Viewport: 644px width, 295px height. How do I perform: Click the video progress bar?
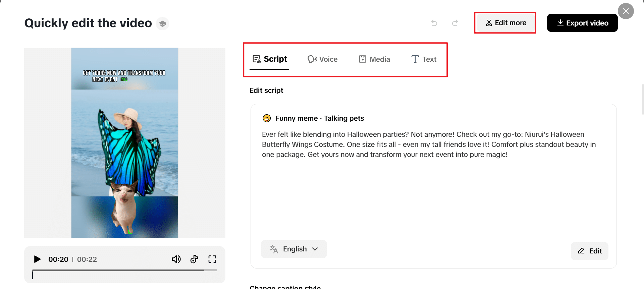(x=124, y=270)
